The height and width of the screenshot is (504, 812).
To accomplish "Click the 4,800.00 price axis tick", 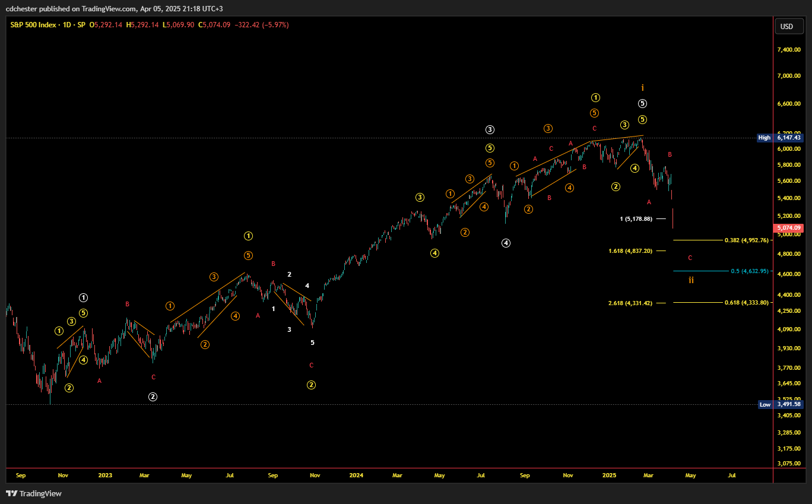I will 788,254.
